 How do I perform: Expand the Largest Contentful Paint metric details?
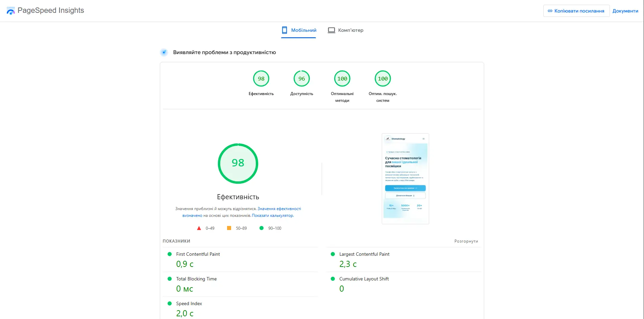(364, 254)
